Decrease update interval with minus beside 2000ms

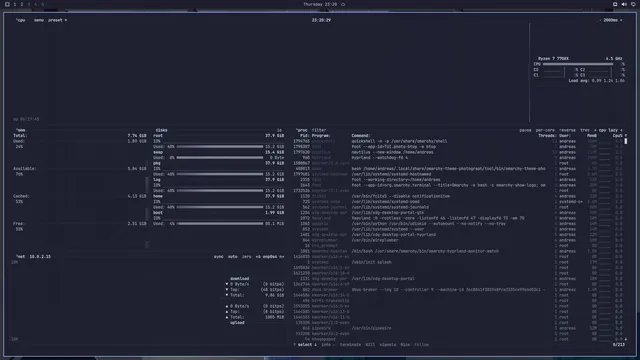[600, 20]
